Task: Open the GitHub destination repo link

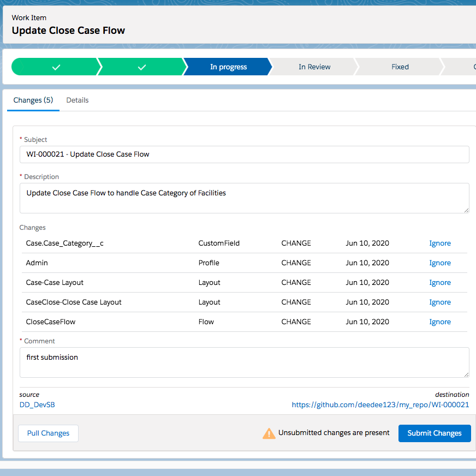Action: click(380, 405)
